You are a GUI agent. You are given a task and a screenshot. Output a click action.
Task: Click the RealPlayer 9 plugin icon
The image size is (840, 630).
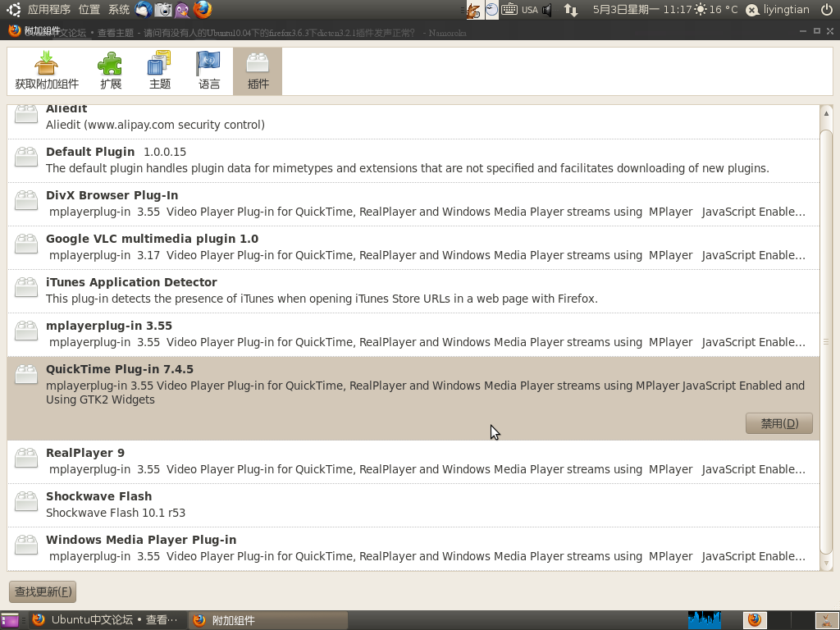(x=25, y=458)
